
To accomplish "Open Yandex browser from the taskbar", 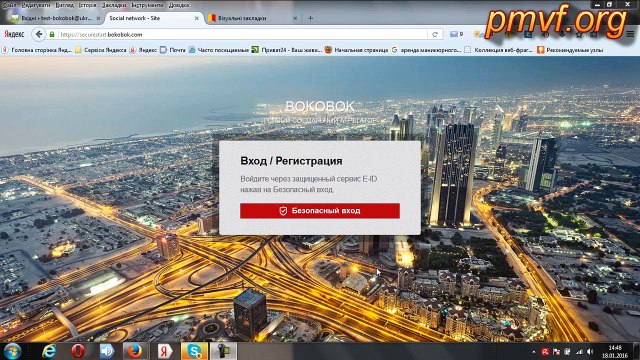I will pos(165,351).
